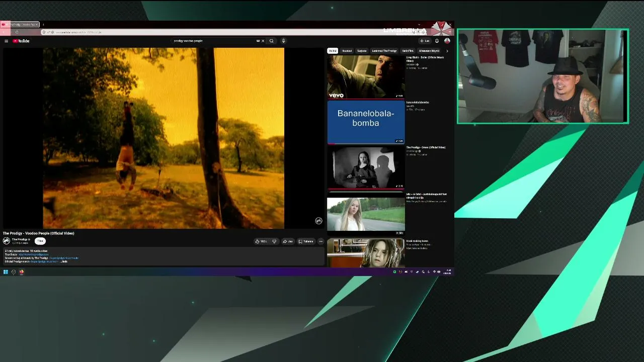Save the video with the Tallenna button
644x362 pixels.
click(x=306, y=241)
